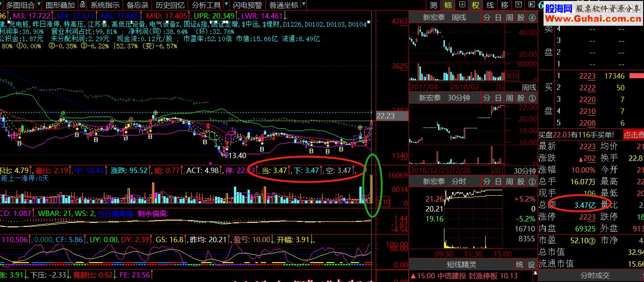Click the 2017/04 date label on weekly chart
The width and height of the screenshot is (644, 282).
click(424, 87)
